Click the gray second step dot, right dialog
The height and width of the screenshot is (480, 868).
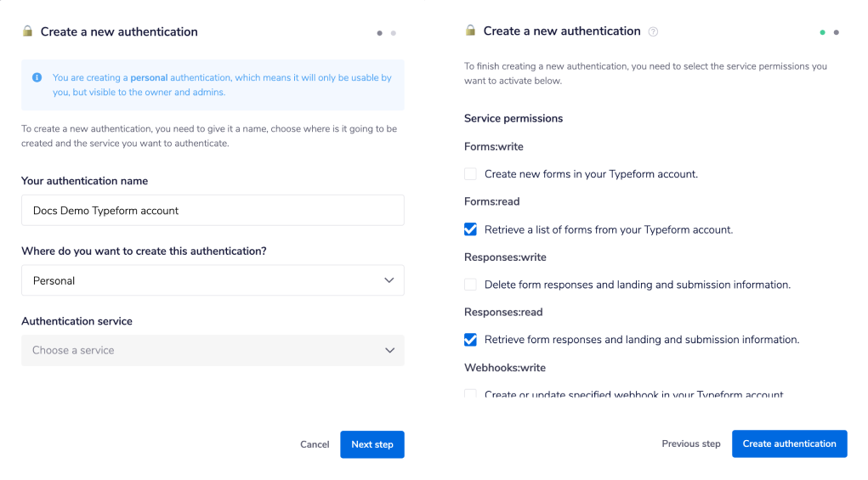tap(837, 32)
